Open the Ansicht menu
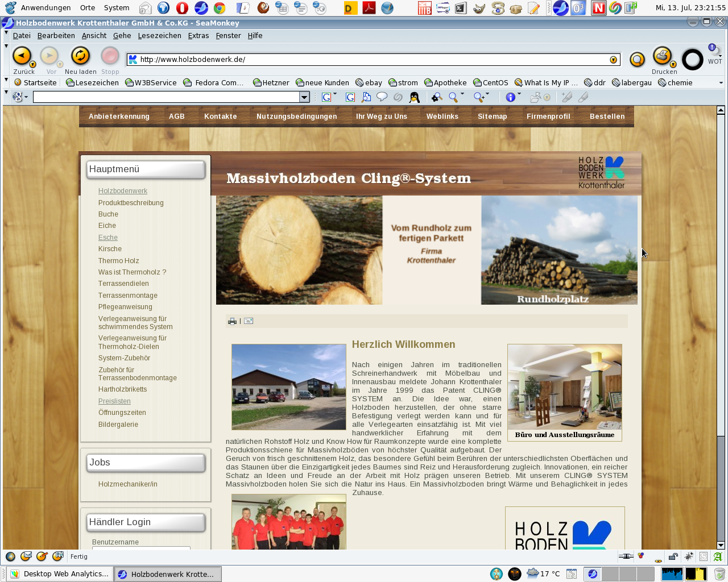The width and height of the screenshot is (728, 582). (94, 35)
